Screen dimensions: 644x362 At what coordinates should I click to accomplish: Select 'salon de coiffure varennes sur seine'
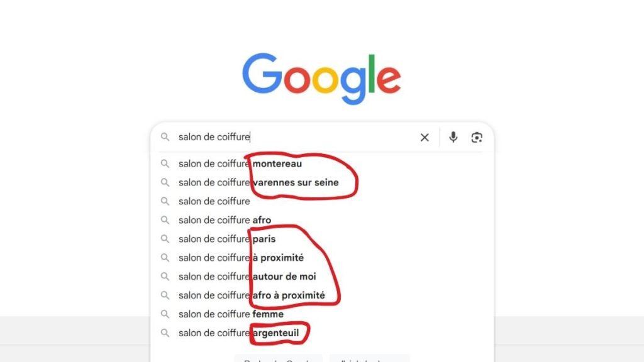tap(259, 182)
